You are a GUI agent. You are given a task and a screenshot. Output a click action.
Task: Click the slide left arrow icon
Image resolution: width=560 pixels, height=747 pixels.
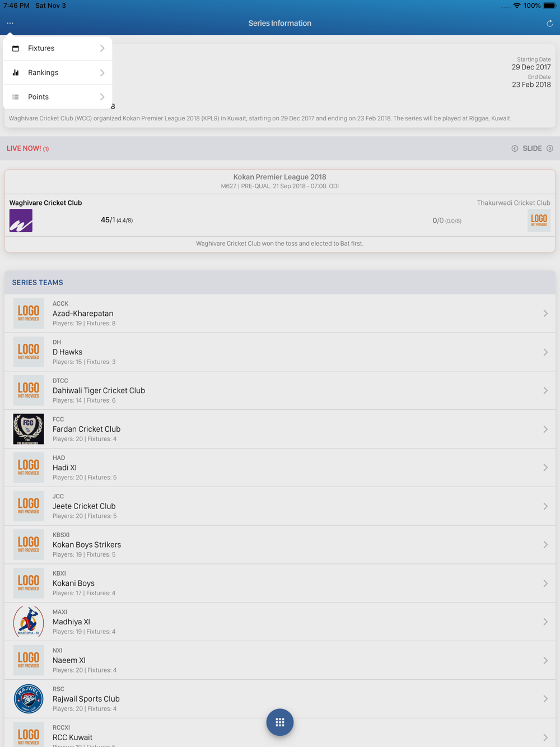pos(515,148)
